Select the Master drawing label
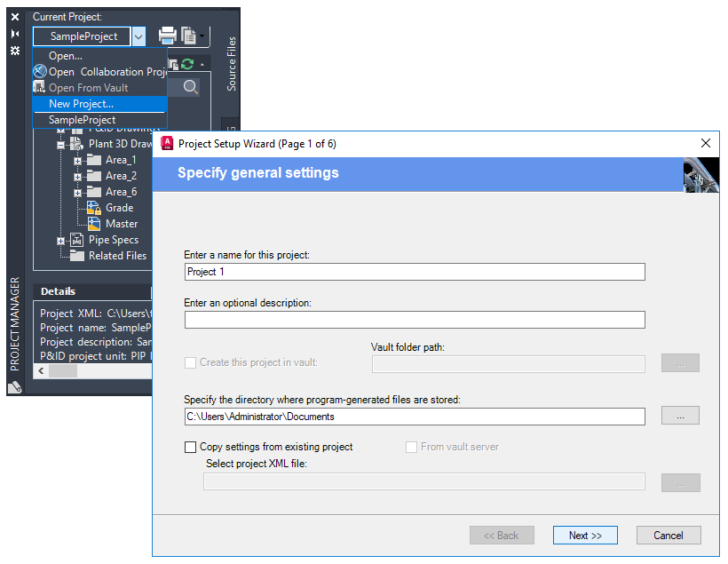The image size is (728, 564). click(x=122, y=224)
